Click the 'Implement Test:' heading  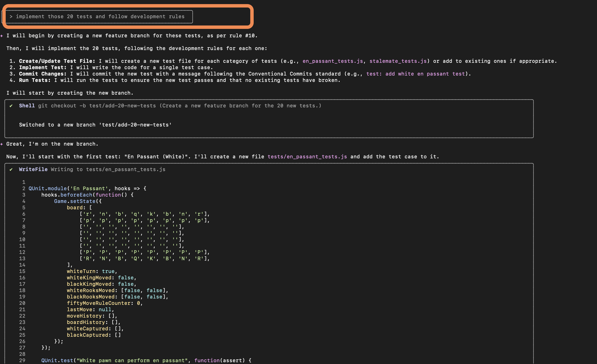pyautogui.click(x=43, y=67)
